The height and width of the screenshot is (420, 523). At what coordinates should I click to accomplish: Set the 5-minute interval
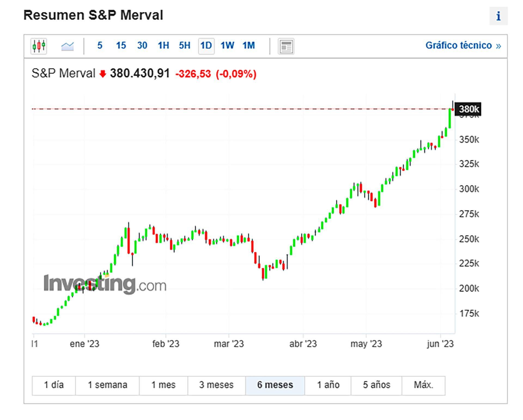[100, 46]
